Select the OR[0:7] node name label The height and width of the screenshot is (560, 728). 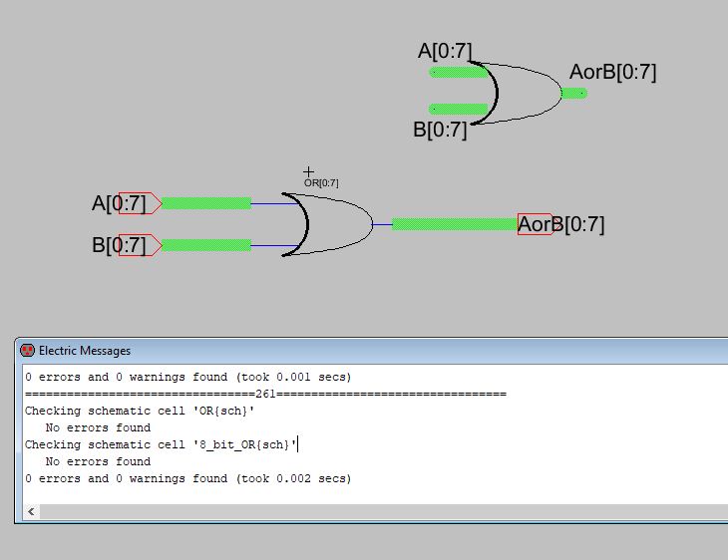pyautogui.click(x=321, y=183)
